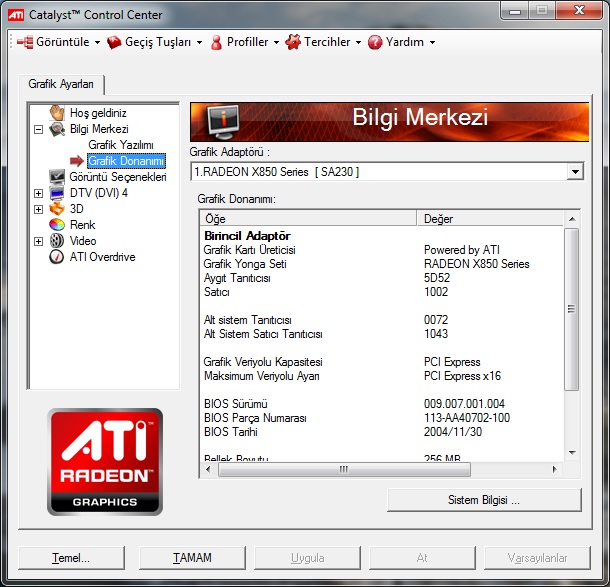Click the Video film reel icon
The height and width of the screenshot is (587, 610).
(57, 241)
